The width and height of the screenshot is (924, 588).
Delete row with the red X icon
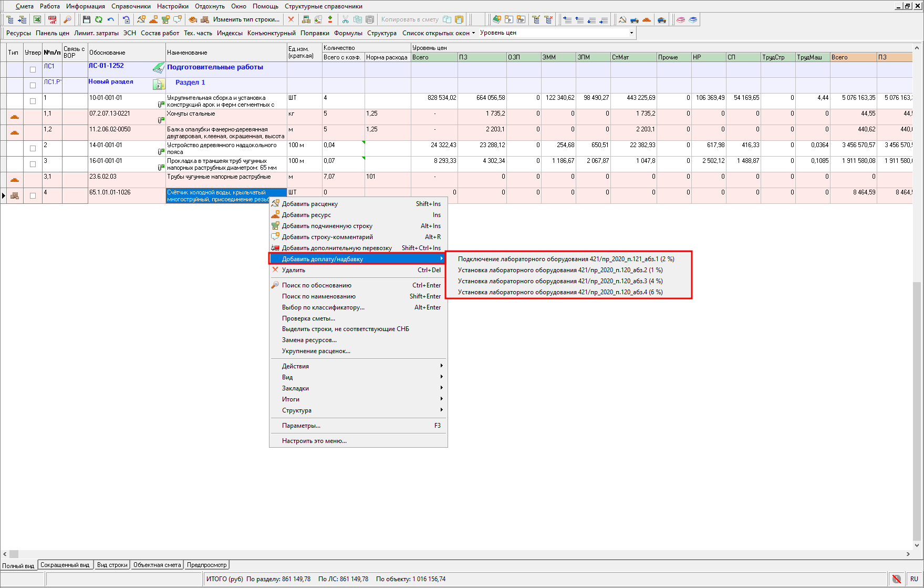[x=291, y=19]
